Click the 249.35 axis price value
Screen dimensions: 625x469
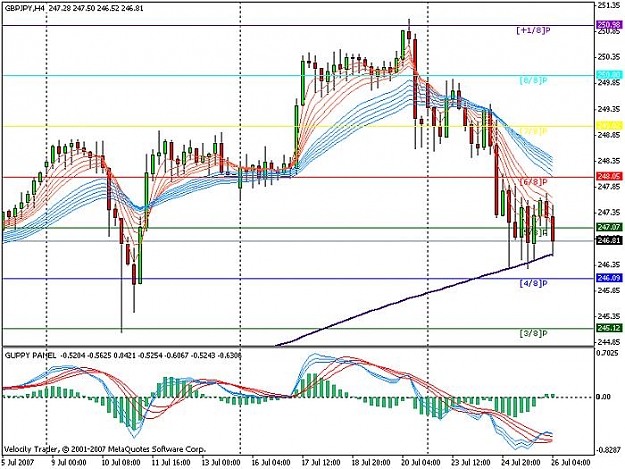(609, 109)
